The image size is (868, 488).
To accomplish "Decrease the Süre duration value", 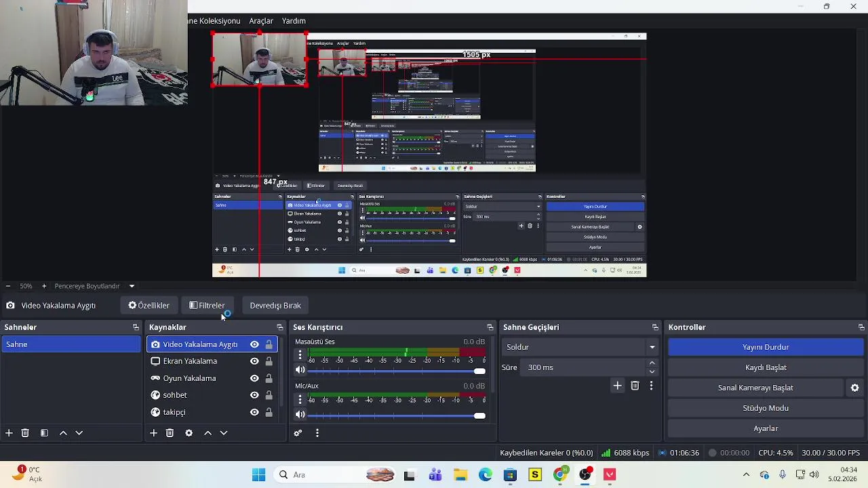I will [652, 371].
